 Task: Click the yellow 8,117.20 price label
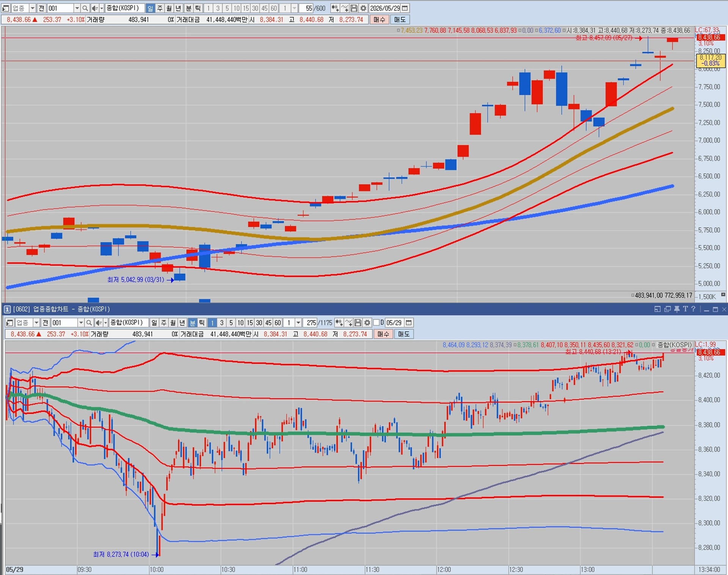coord(711,61)
